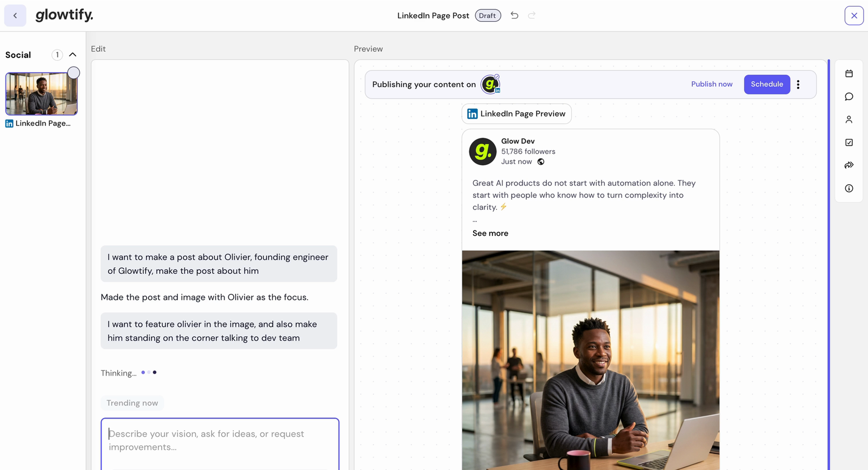Image resolution: width=868 pixels, height=470 pixels.
Task: Click the 'standing on the corner' chat message
Action: 219,331
